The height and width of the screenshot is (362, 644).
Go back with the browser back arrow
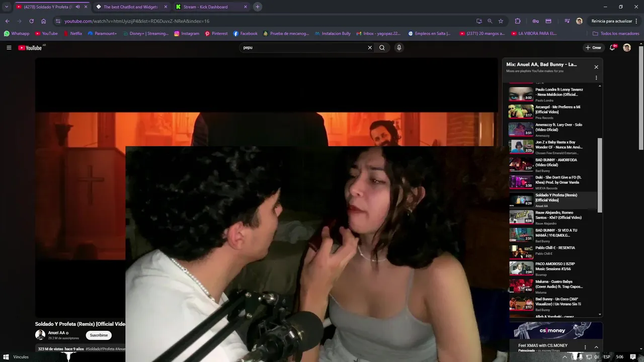[7, 21]
